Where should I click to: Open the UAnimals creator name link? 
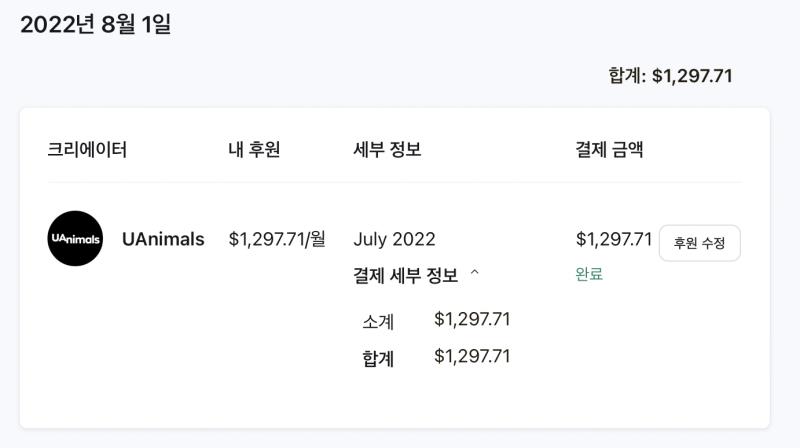(163, 239)
